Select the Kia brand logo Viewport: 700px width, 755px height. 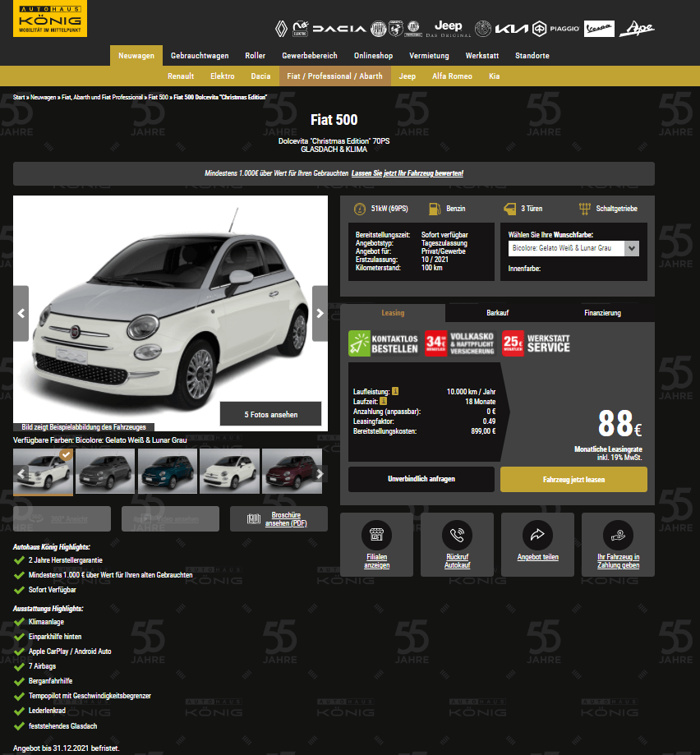pyautogui.click(x=512, y=29)
